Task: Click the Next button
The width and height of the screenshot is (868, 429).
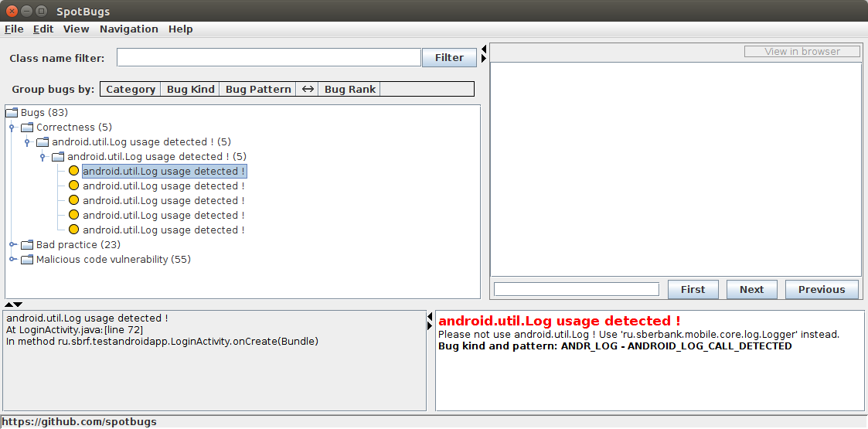Action: coord(752,290)
